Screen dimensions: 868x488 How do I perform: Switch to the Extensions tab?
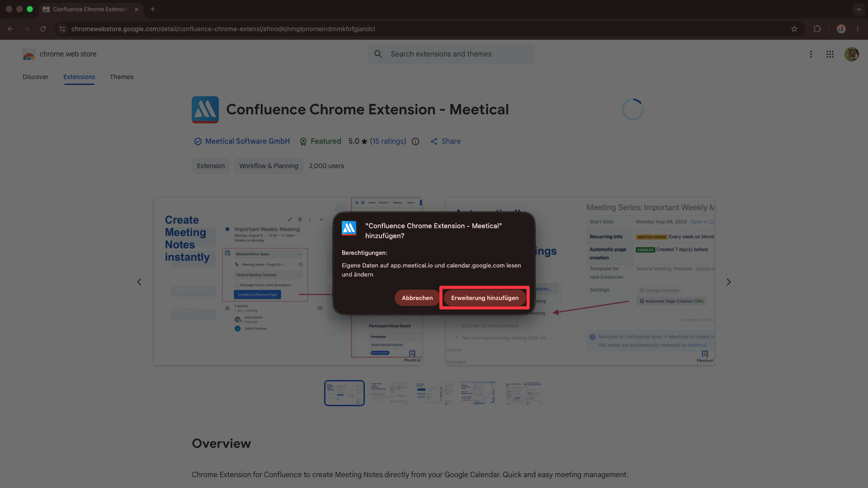click(x=79, y=77)
